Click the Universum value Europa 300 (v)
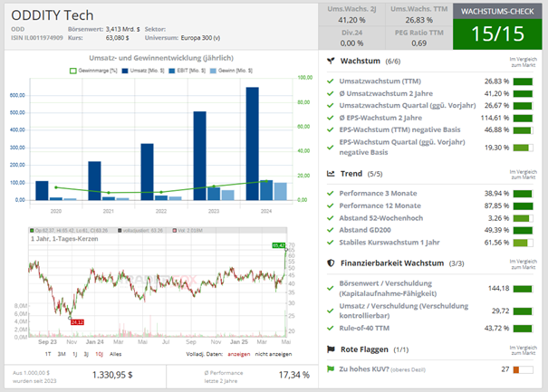548x392 pixels. coord(200,38)
